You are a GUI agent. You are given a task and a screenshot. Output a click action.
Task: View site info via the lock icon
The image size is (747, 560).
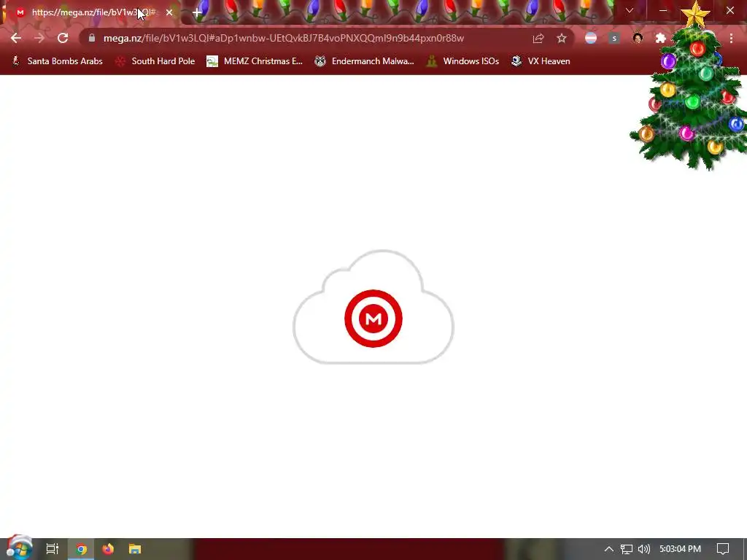click(x=91, y=38)
